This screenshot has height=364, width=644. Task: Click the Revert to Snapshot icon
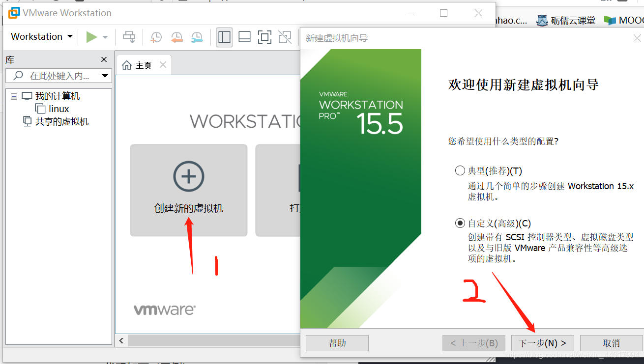point(176,37)
